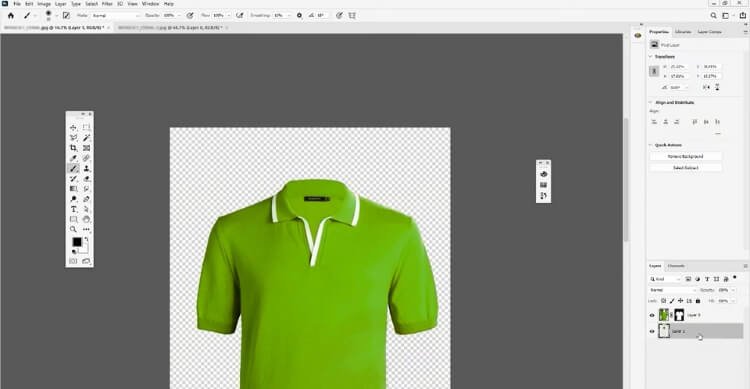Click the Home icon in options bar
This screenshot has width=750, height=389.
(x=11, y=15)
